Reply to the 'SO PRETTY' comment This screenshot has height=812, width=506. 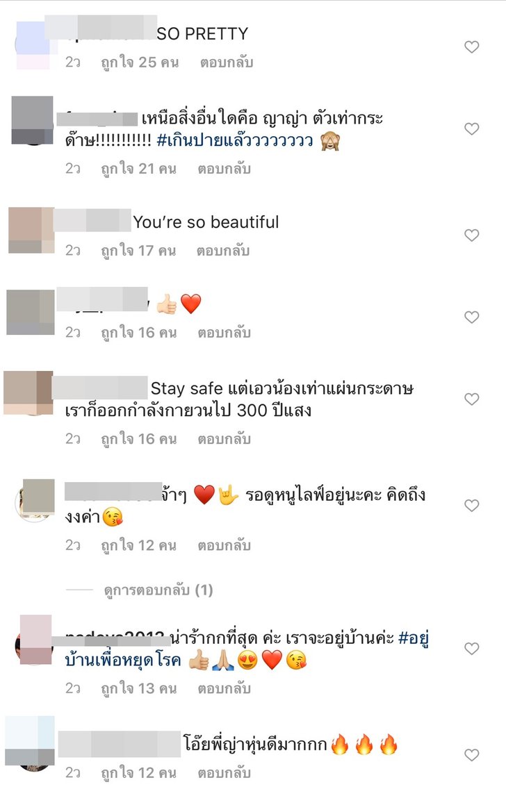(x=227, y=63)
